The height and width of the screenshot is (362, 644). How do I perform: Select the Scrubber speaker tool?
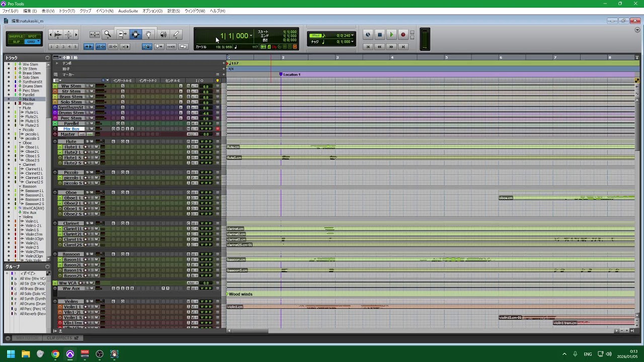163,34
